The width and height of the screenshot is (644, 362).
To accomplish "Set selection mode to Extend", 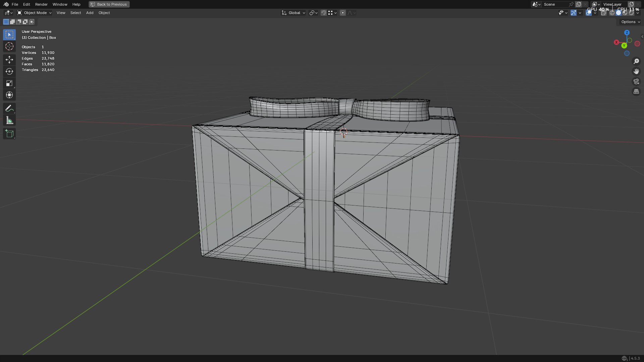I will point(12,22).
